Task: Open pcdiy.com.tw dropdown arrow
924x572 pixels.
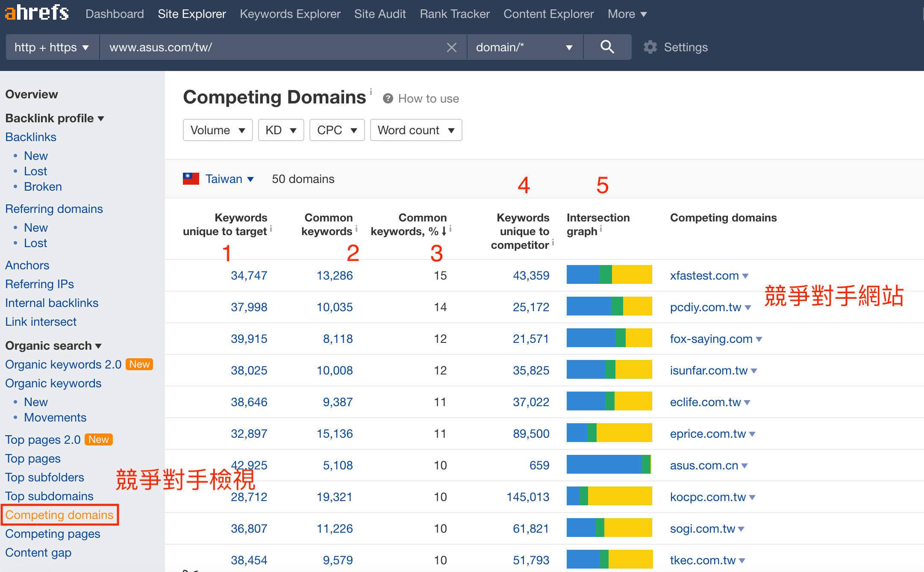Action: tap(748, 307)
